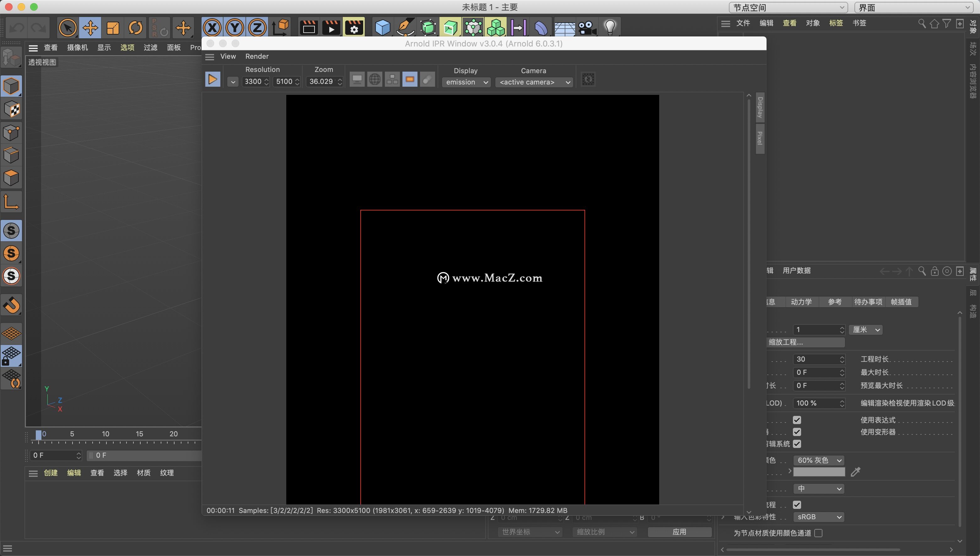Open dropdown next to IPR play button
The width and height of the screenshot is (980, 556).
(233, 82)
